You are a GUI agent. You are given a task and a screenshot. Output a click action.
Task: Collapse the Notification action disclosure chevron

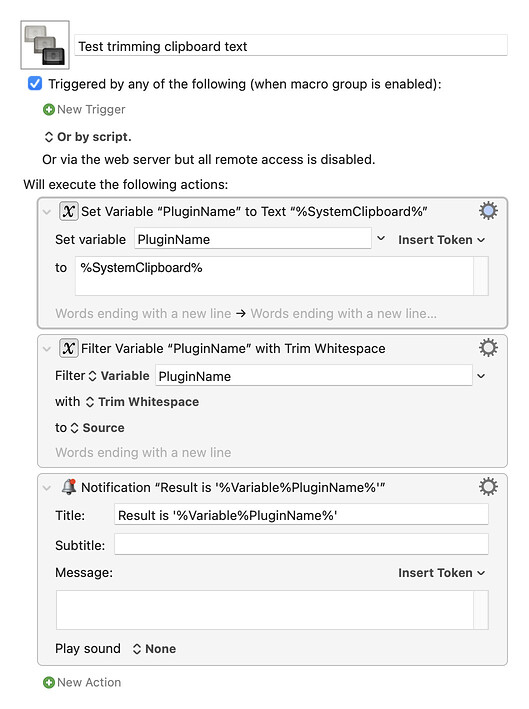47,487
